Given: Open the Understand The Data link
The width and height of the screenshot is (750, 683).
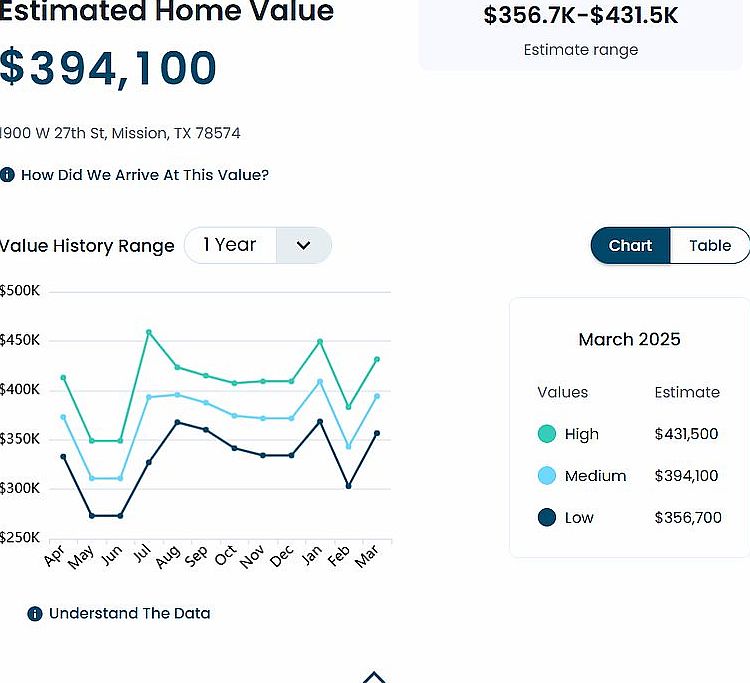Looking at the screenshot, I should (x=129, y=613).
